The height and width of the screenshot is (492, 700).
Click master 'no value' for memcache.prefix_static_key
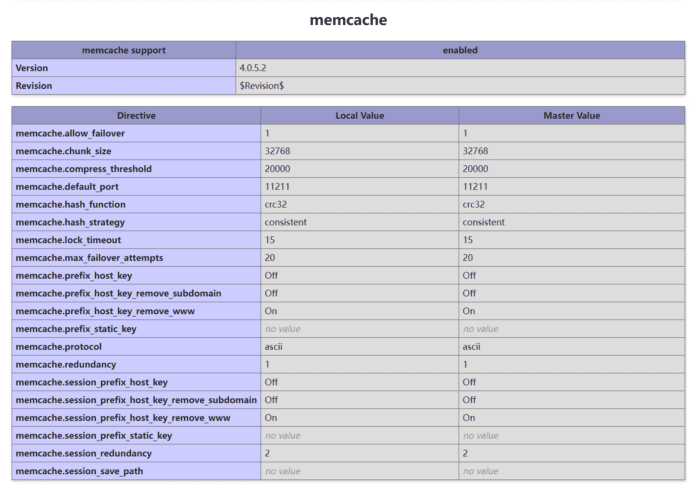(480, 329)
